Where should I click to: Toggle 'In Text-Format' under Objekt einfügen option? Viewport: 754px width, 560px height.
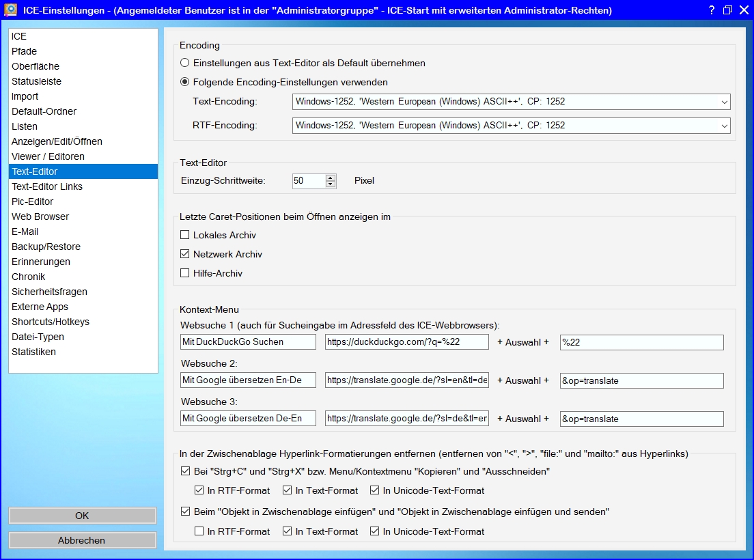[287, 531]
